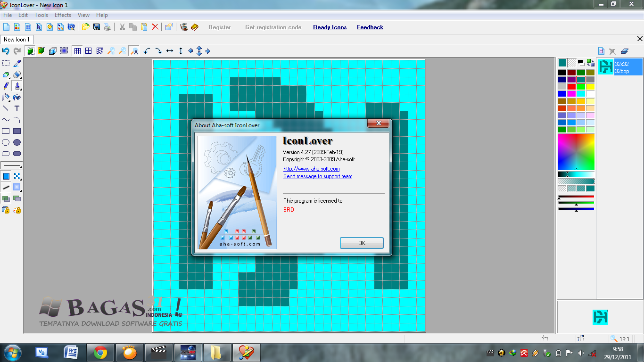Switch to the New Icon 1 tab
The image size is (644, 362).
pyautogui.click(x=17, y=40)
